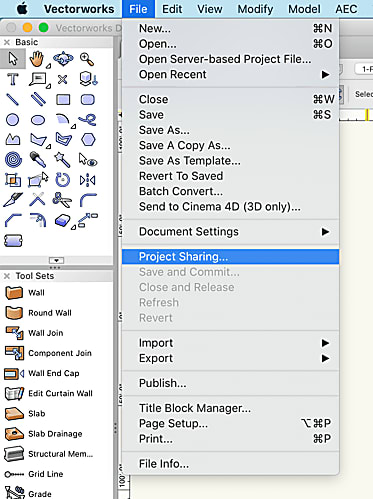
Task: Select the Magic Wand selection tool
Action: coord(62,160)
